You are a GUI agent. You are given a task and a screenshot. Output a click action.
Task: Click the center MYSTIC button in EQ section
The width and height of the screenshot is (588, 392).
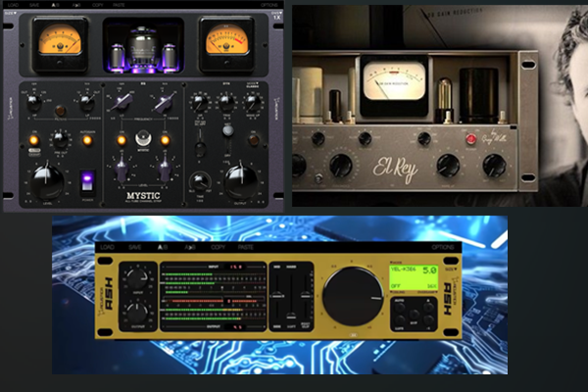pos(143,138)
